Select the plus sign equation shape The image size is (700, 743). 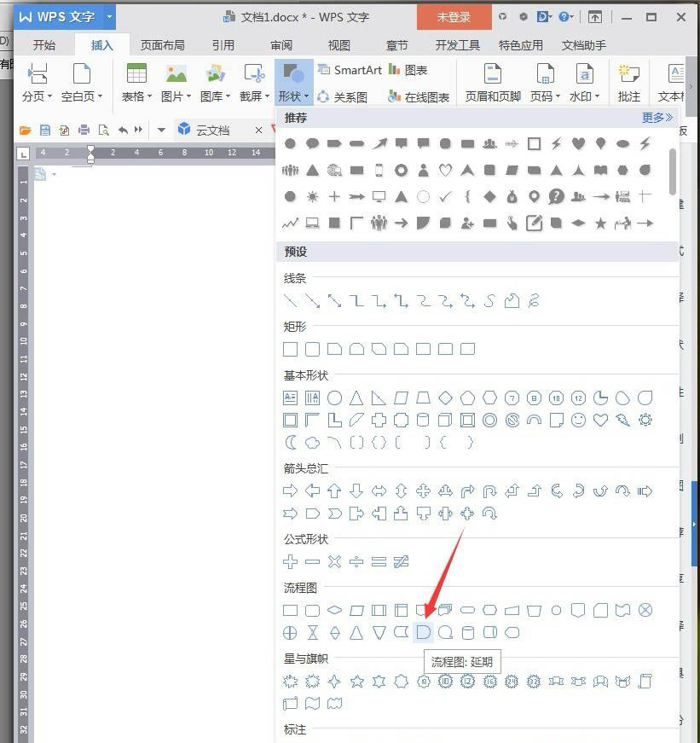[290, 562]
